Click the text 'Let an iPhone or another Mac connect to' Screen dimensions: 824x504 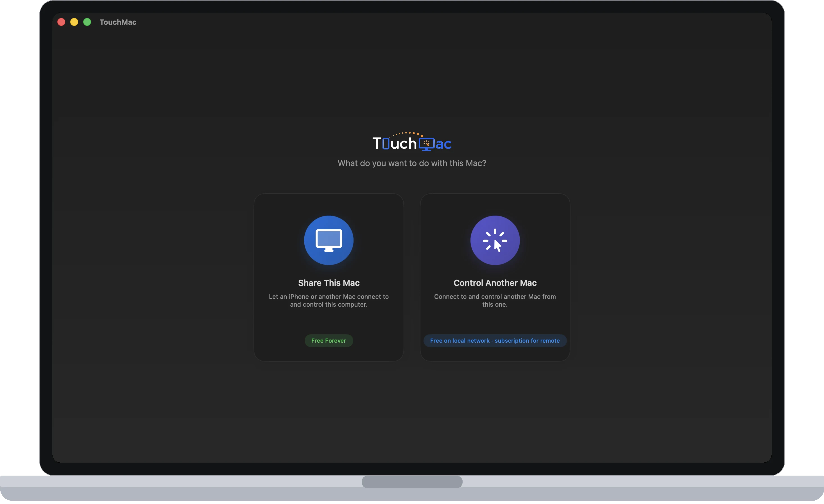[x=329, y=297]
